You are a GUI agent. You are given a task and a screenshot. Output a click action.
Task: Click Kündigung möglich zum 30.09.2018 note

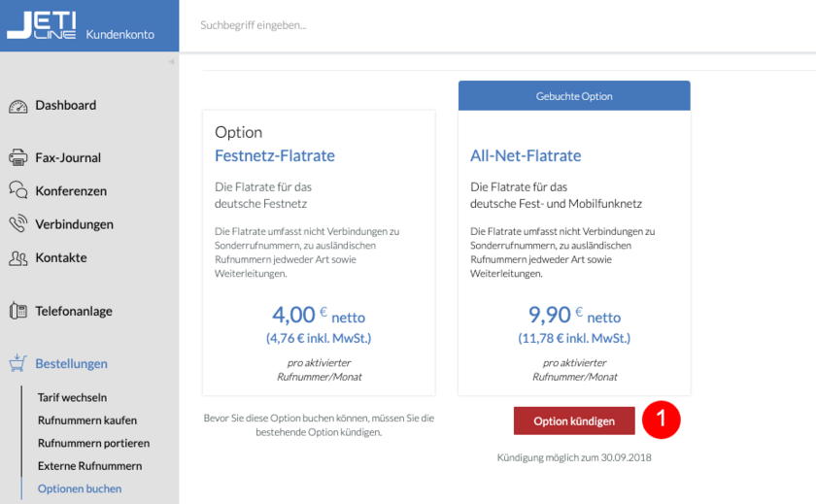click(574, 457)
